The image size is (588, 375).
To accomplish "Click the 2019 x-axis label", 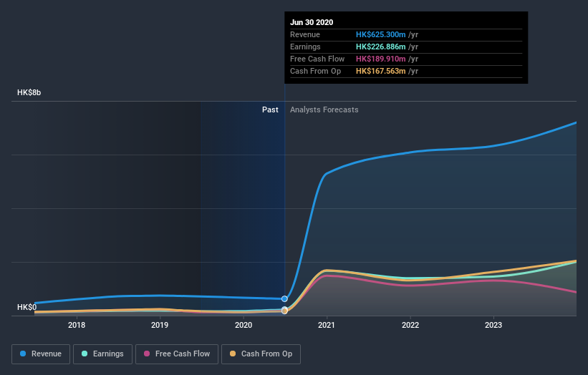I will click(x=160, y=325).
